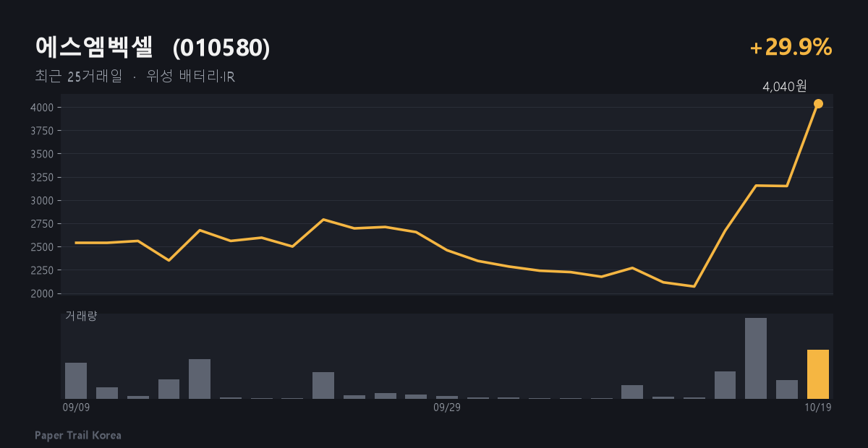
Task: Click the 4000 y-axis tick label
Action: (x=43, y=108)
